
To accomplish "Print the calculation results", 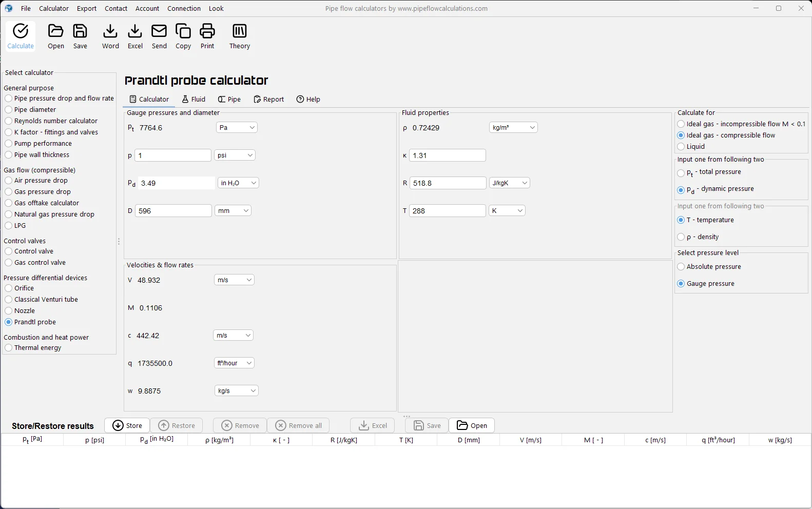I will coord(207,36).
